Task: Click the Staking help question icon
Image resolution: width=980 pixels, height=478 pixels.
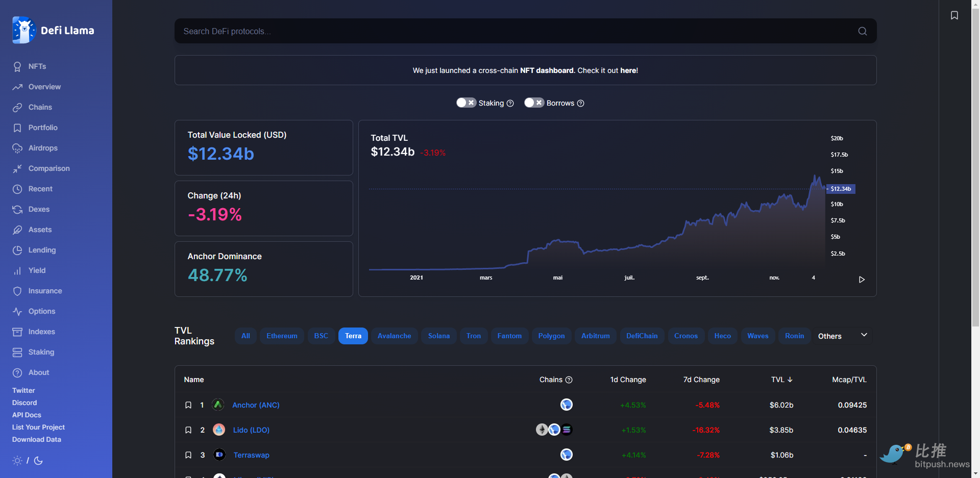Action: point(510,103)
